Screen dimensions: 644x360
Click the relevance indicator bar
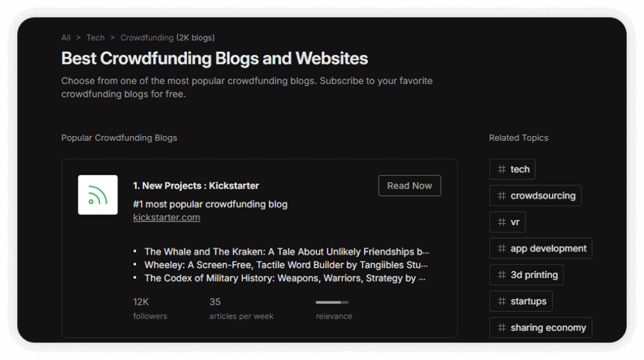coord(331,302)
